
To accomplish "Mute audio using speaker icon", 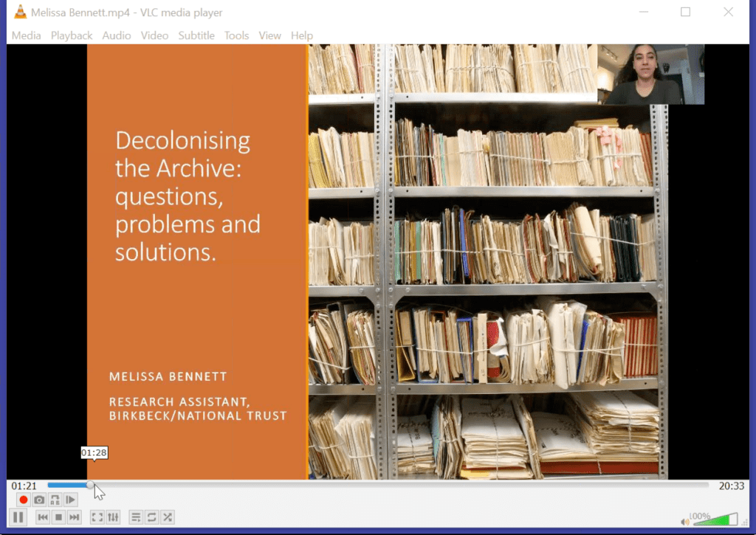I will coord(685,522).
